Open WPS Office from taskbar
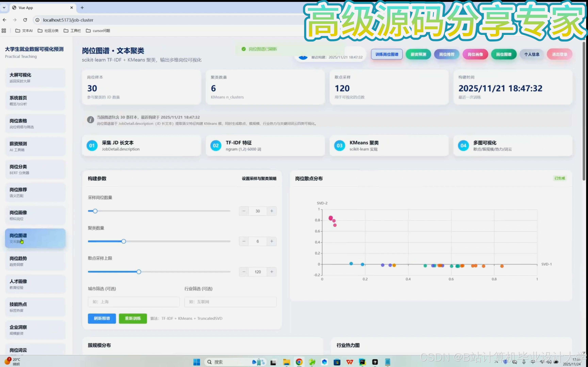588x367 pixels. tap(350, 362)
